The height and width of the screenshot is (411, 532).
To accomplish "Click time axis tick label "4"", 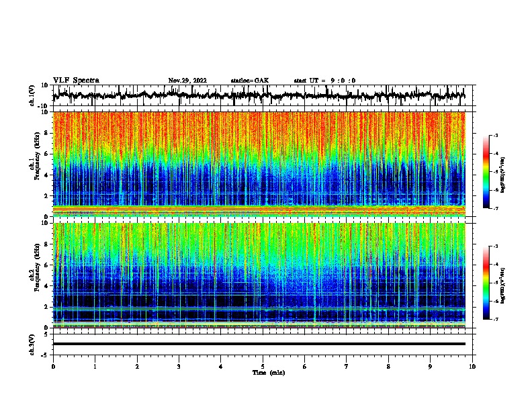I will click(x=221, y=367).
